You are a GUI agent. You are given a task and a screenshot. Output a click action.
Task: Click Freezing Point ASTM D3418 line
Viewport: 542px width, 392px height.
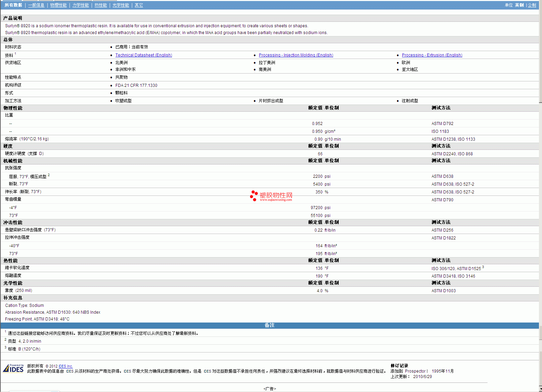pyautogui.click(x=37, y=319)
